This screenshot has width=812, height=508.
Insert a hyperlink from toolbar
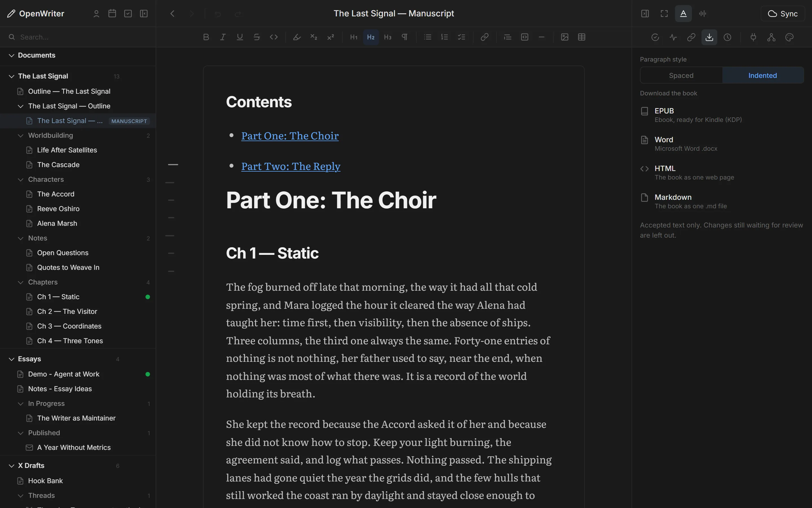tap(484, 37)
